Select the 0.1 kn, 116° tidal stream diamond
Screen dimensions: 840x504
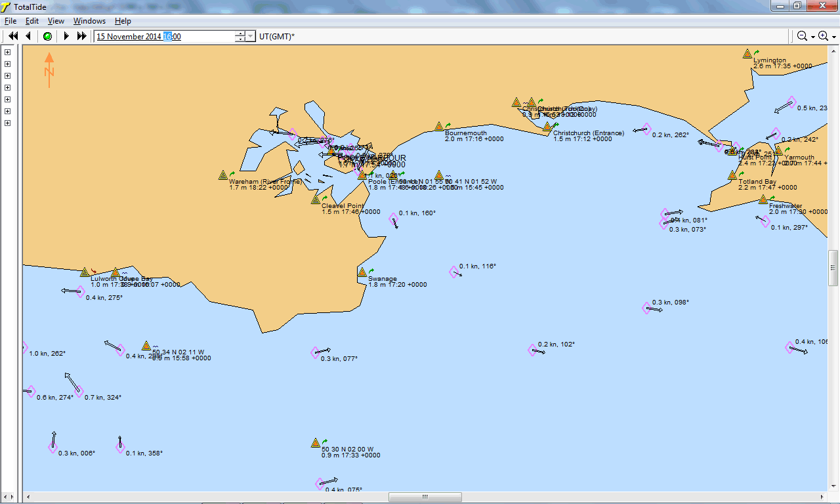pyautogui.click(x=453, y=272)
